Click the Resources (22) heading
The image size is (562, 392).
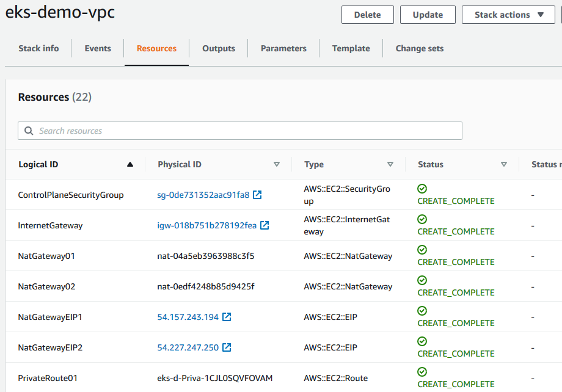click(x=55, y=97)
